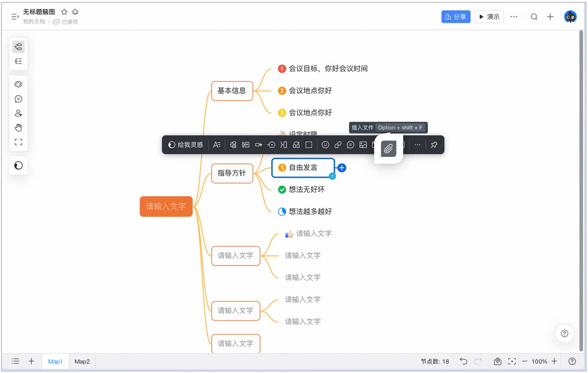Select the Map1 tab
588x373 pixels.
click(55, 362)
